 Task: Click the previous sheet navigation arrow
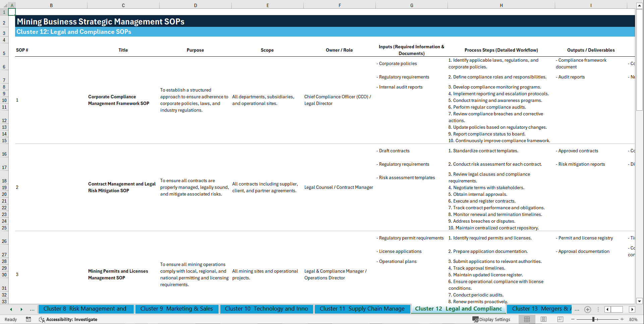click(10, 310)
